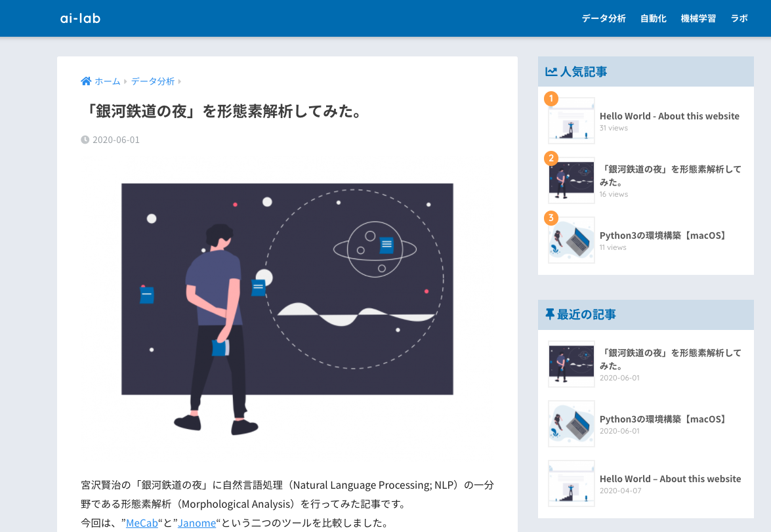Open the データ分析 menu item
The image size is (771, 532).
(604, 18)
